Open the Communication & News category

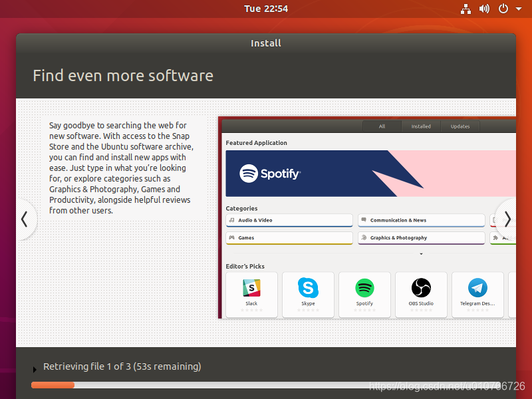click(421, 220)
